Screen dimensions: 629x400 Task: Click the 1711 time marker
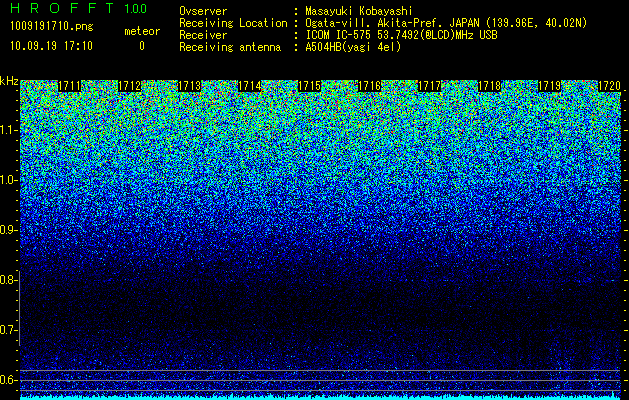click(x=69, y=86)
